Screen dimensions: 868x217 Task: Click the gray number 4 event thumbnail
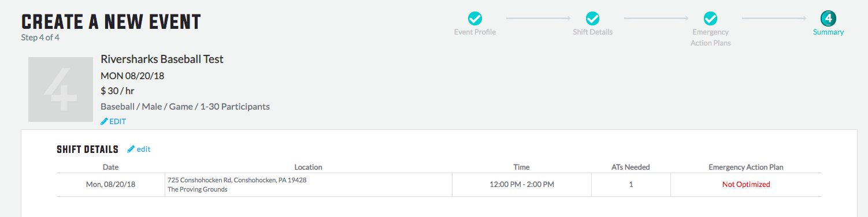[x=61, y=89]
